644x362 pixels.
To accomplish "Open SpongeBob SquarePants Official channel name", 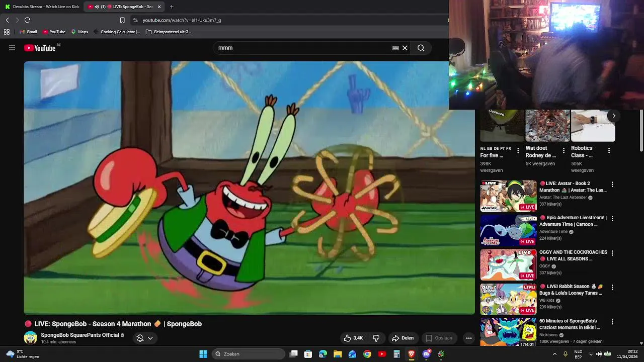I will point(80,335).
